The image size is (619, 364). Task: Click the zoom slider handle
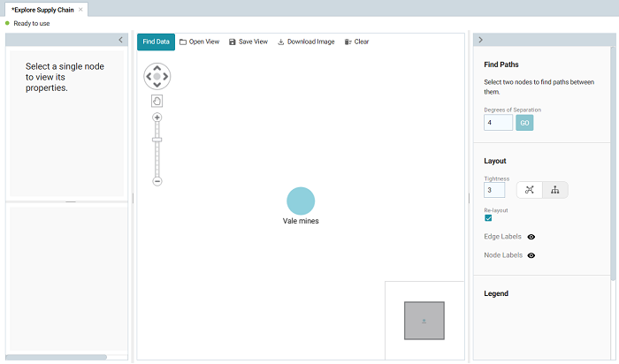pos(157,139)
